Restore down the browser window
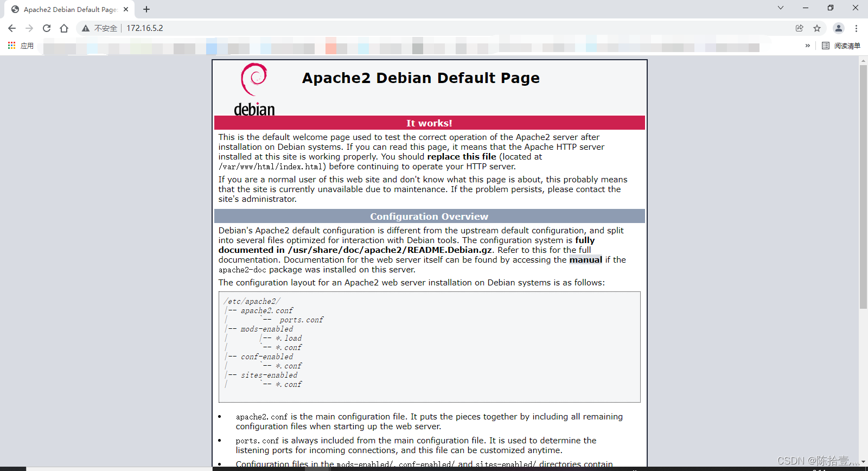This screenshot has height=471, width=868. click(831, 8)
